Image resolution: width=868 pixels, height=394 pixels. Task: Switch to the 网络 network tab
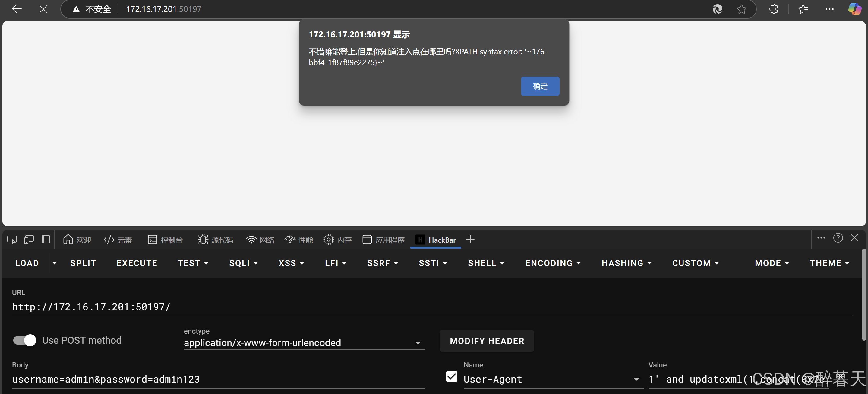point(260,240)
